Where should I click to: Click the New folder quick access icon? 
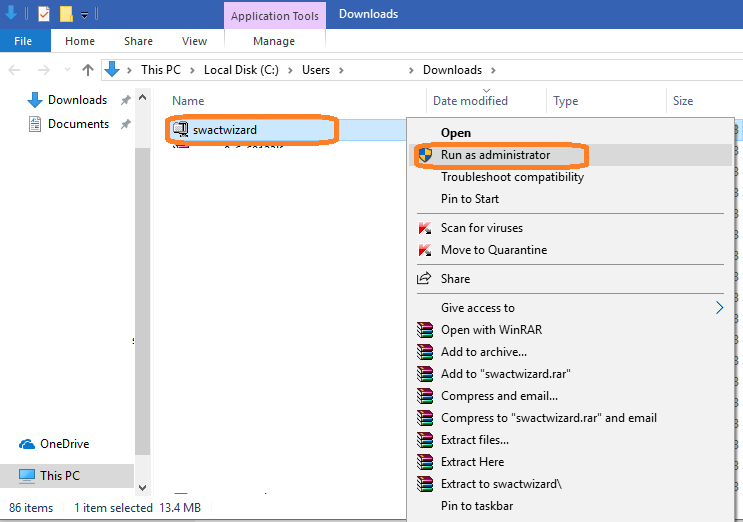pyautogui.click(x=66, y=14)
